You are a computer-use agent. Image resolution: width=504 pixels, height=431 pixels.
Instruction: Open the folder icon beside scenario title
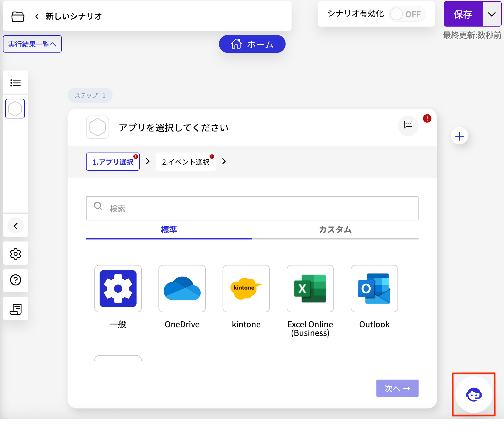pyautogui.click(x=17, y=16)
